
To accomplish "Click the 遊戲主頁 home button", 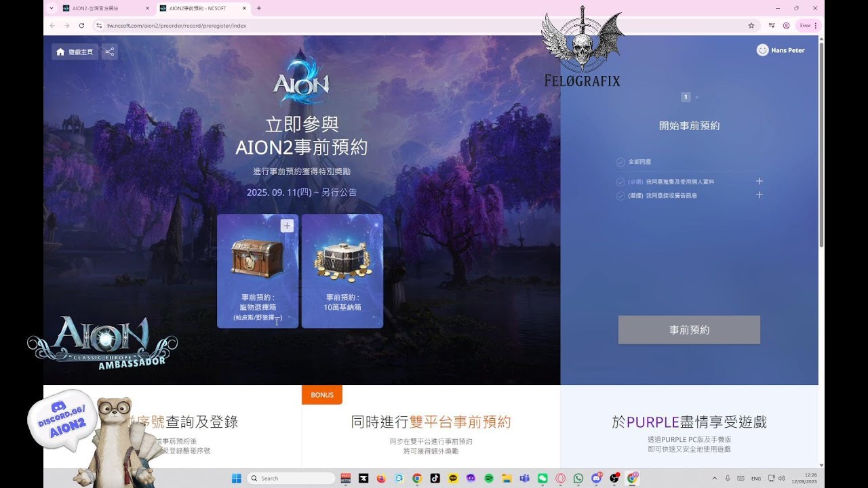I will tap(75, 52).
